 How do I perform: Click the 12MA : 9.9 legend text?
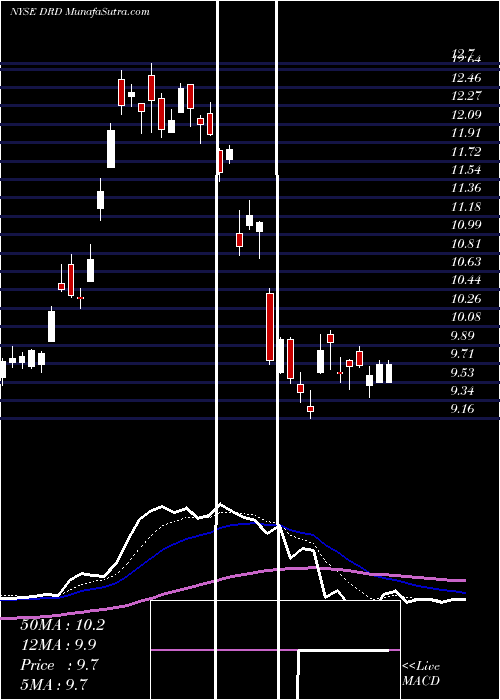[x=58, y=645]
